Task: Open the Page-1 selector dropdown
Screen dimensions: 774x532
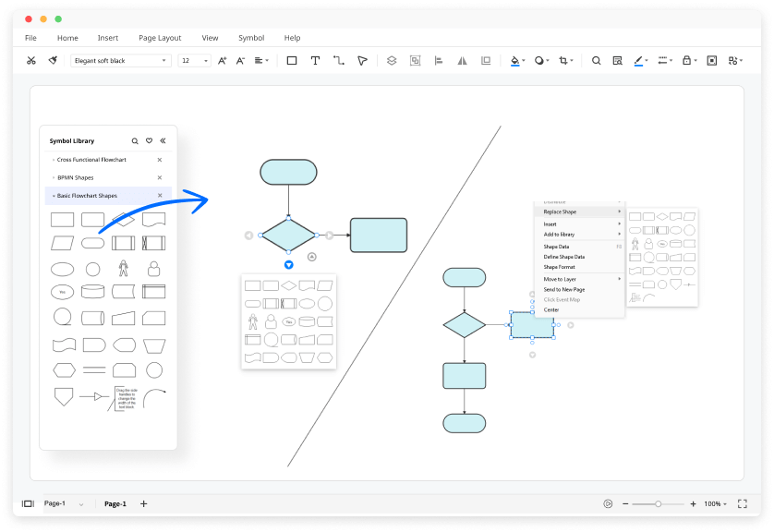Action: 64,503
